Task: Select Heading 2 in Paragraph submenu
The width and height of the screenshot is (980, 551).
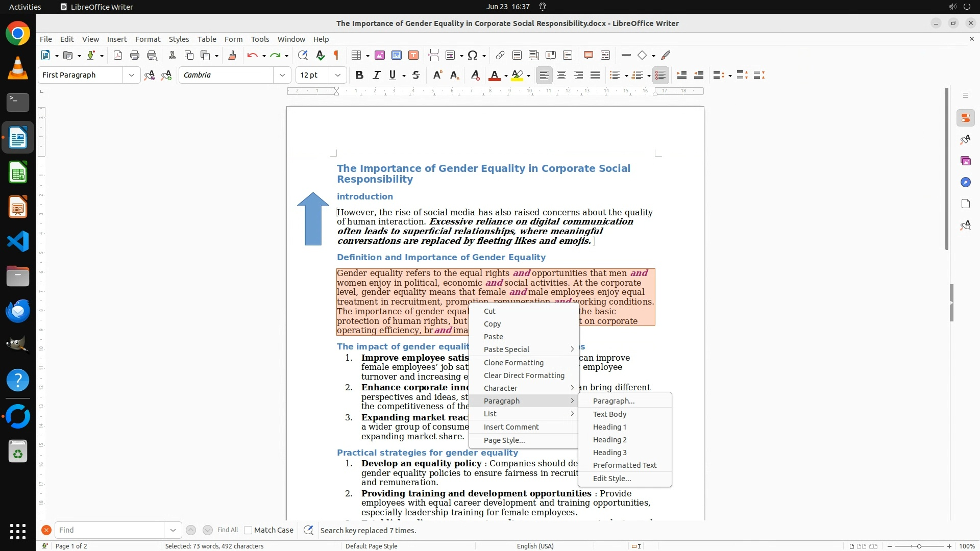Action: pos(609,440)
